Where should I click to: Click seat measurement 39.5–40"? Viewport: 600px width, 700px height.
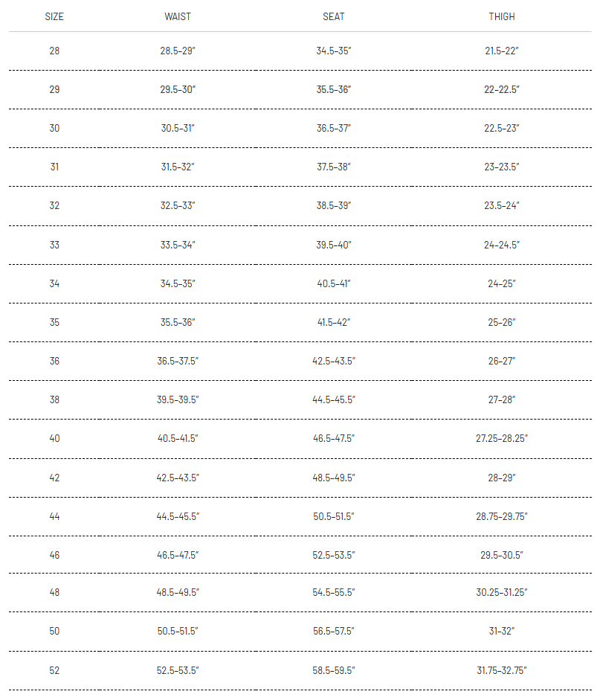(333, 245)
